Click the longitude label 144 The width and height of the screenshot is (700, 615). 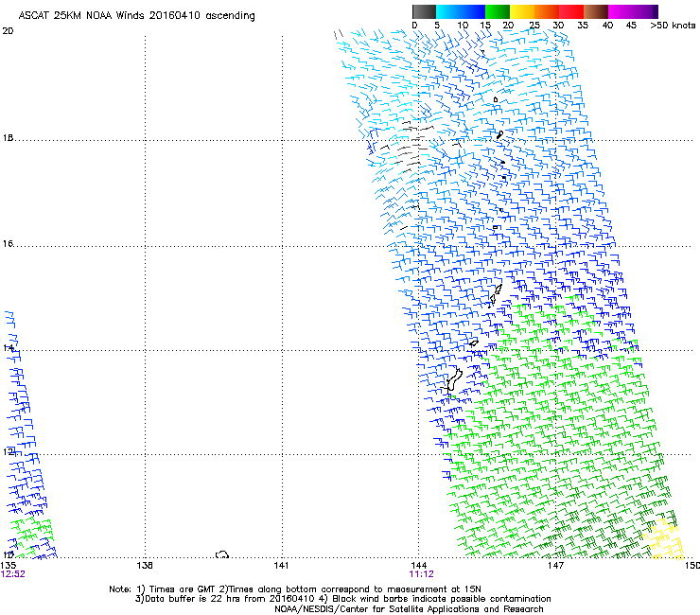point(418,566)
